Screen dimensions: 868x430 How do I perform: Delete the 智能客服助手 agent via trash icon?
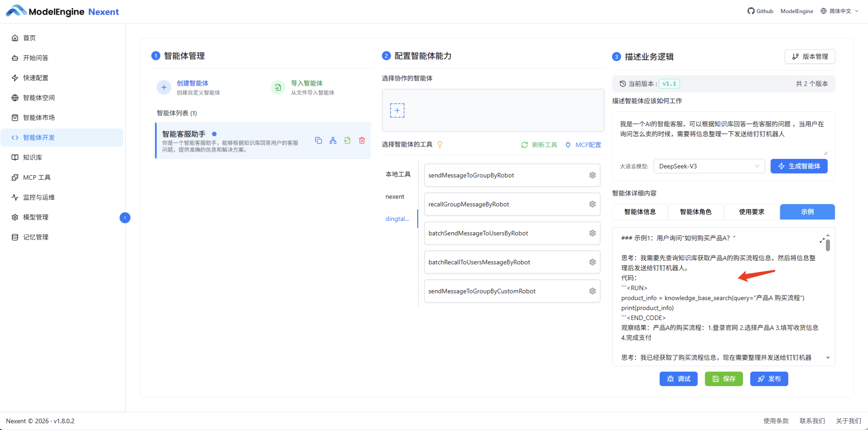(362, 140)
